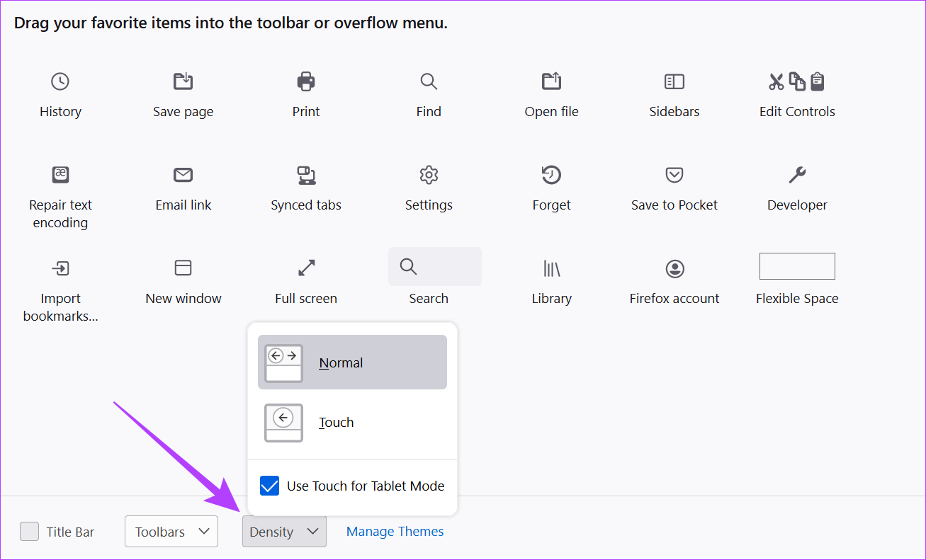Select the Save page icon

pyautogui.click(x=183, y=82)
